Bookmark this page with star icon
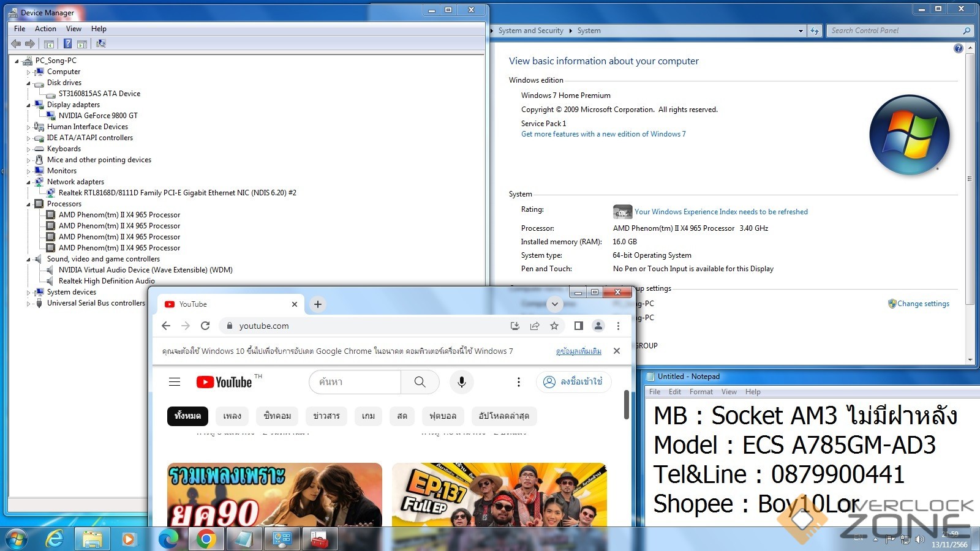The height and width of the screenshot is (551, 980). (x=554, y=326)
